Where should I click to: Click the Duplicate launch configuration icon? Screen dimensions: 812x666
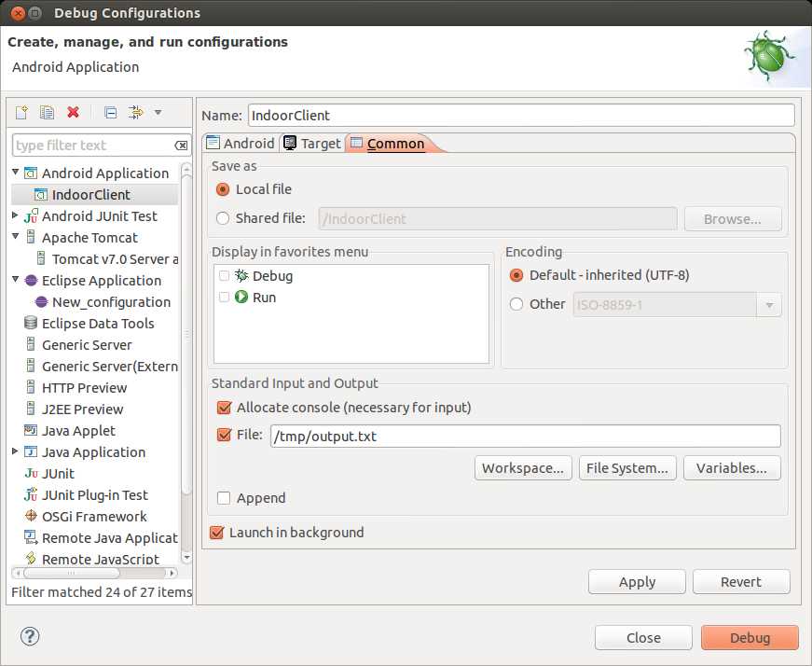coord(48,113)
